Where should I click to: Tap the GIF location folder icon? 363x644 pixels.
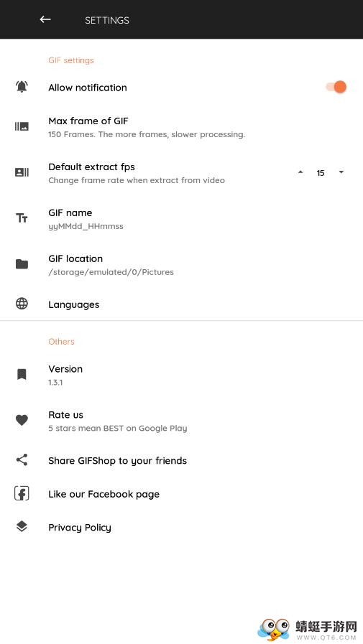click(x=22, y=264)
